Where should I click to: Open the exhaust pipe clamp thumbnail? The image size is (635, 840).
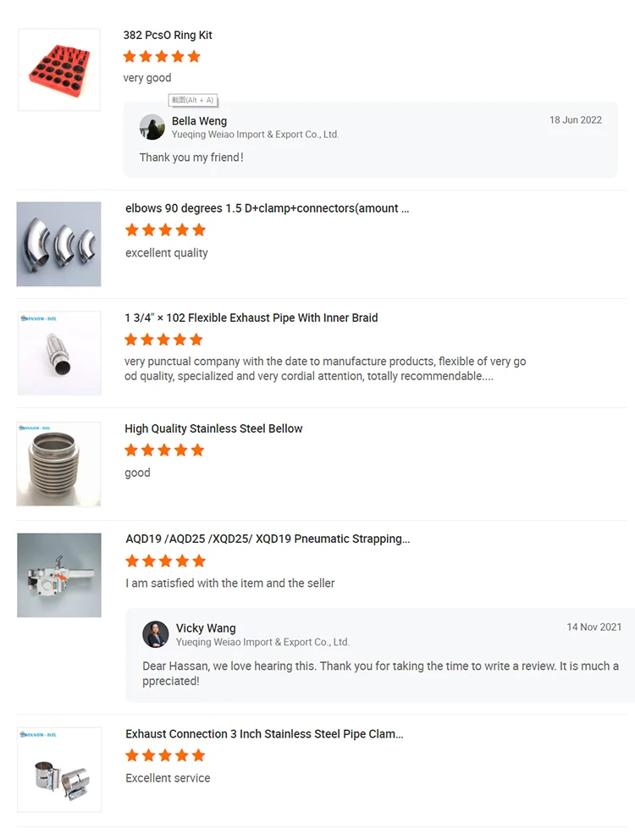59,770
